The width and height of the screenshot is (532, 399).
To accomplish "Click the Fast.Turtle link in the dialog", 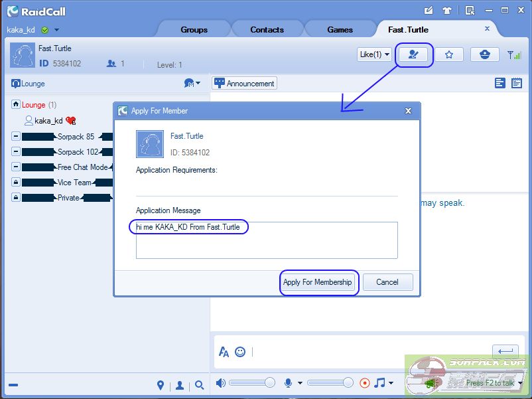I will pos(187,136).
